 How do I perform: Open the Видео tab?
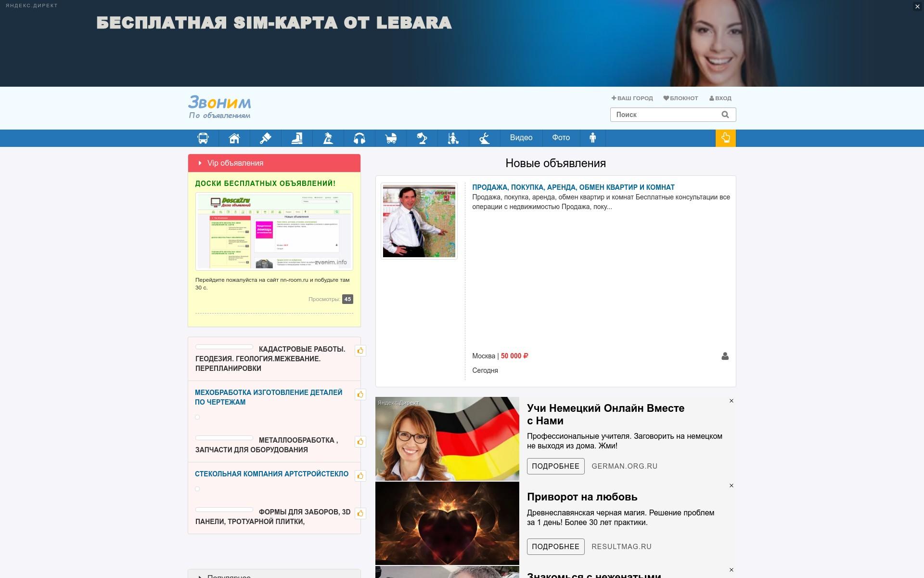(x=521, y=138)
